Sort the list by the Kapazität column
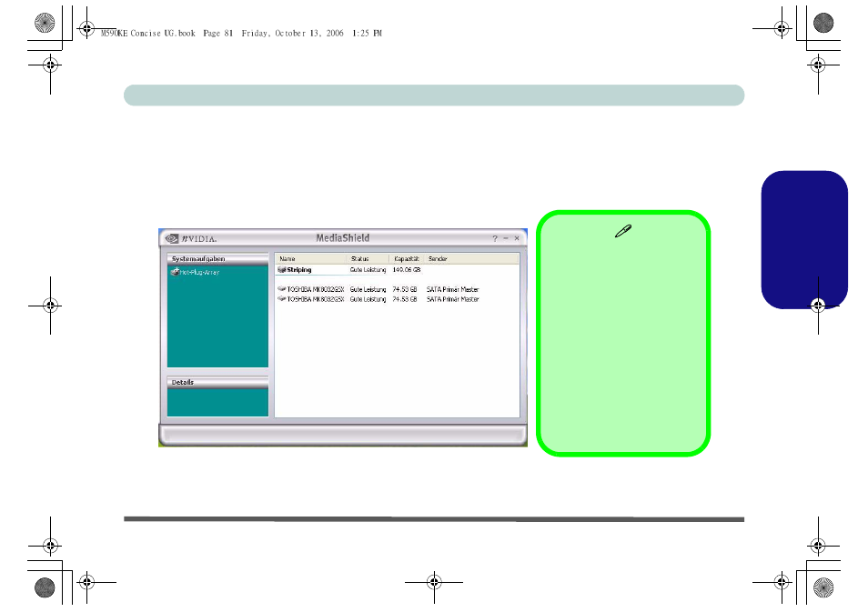The image size is (868, 612). point(406,259)
